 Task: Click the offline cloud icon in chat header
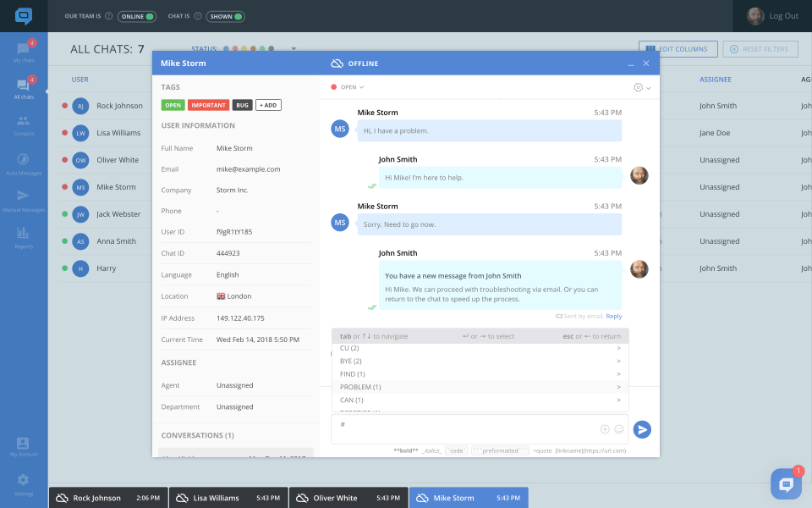[x=337, y=63]
